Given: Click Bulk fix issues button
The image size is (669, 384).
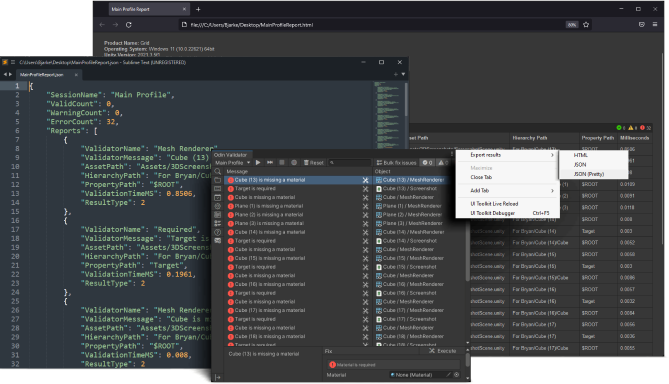Looking at the screenshot, I should 396,163.
